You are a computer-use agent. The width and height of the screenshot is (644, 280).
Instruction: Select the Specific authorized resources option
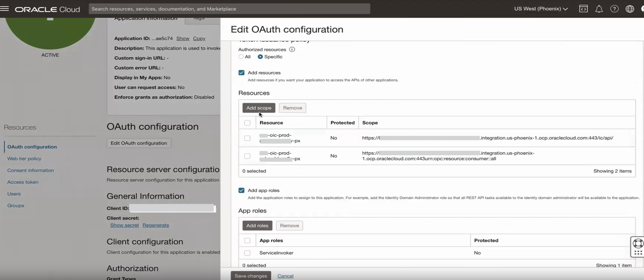coord(260,57)
